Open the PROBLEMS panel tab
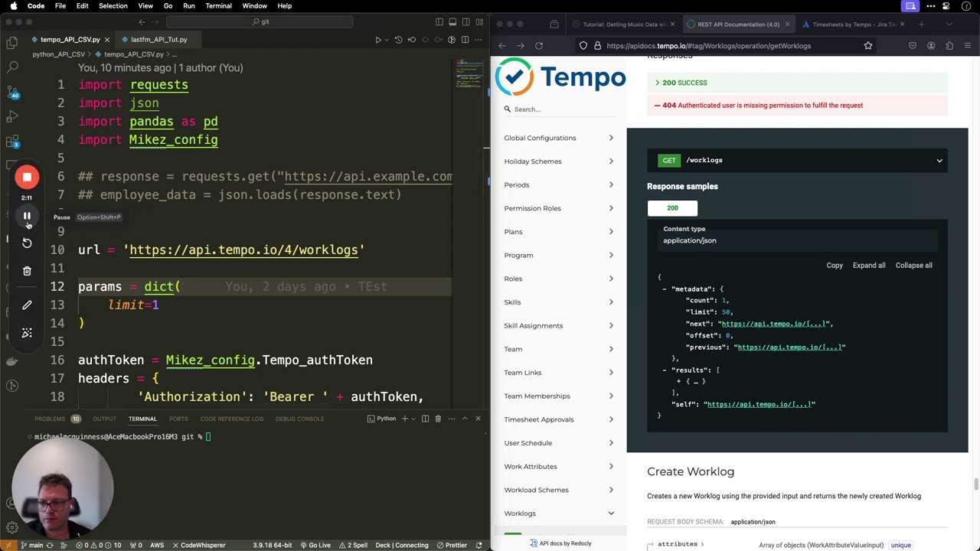The height and width of the screenshot is (551, 980). (50, 419)
